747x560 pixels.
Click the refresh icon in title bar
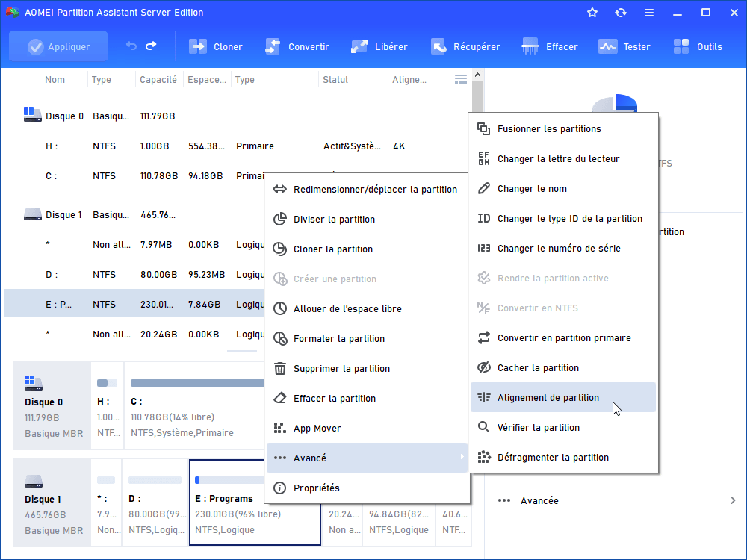620,13
